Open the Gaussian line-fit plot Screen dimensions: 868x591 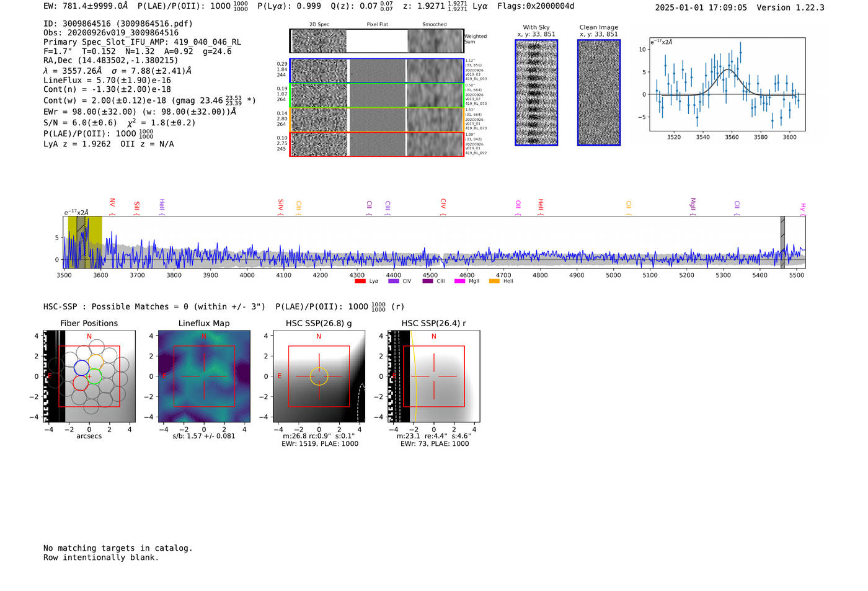click(727, 84)
